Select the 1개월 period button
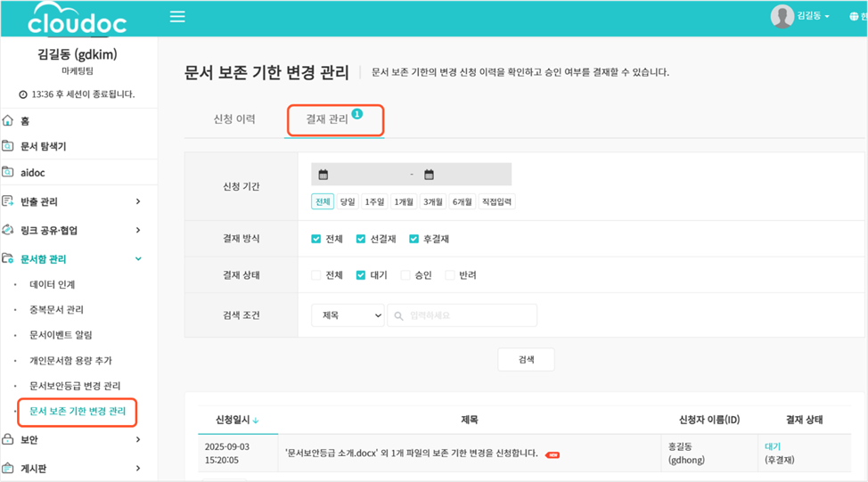Screen dimensions: 868x482 [404, 202]
